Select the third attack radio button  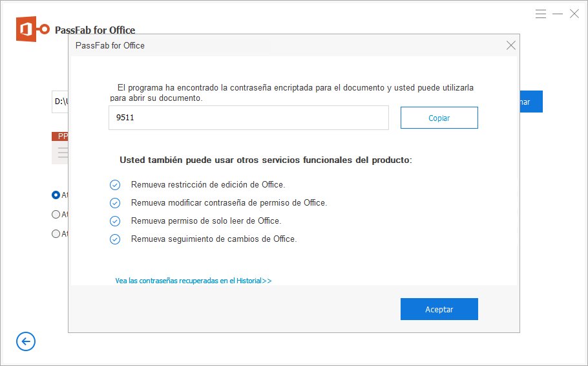[x=56, y=234]
